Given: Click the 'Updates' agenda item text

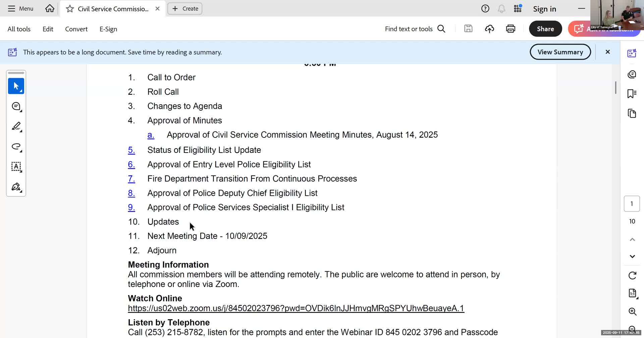Looking at the screenshot, I should pos(163,222).
